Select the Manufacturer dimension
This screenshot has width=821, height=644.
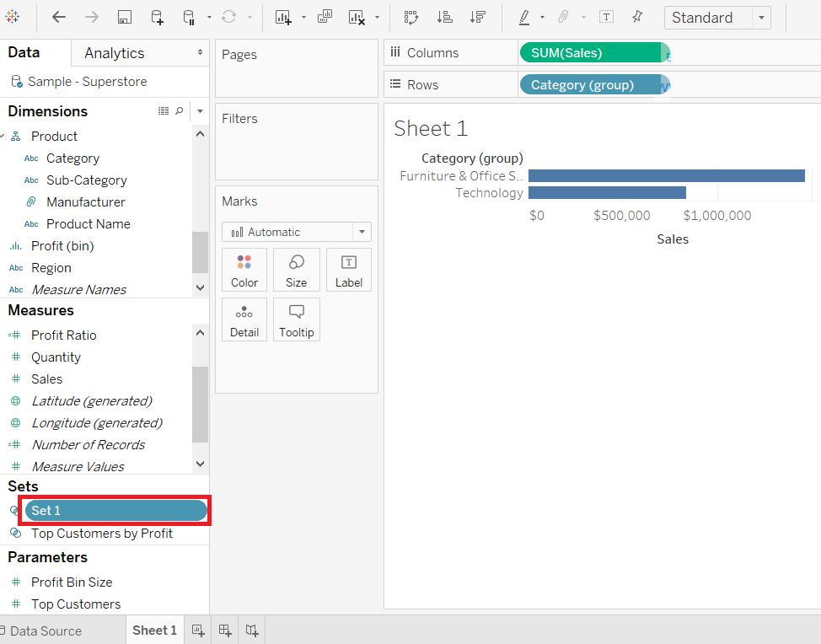tap(85, 202)
